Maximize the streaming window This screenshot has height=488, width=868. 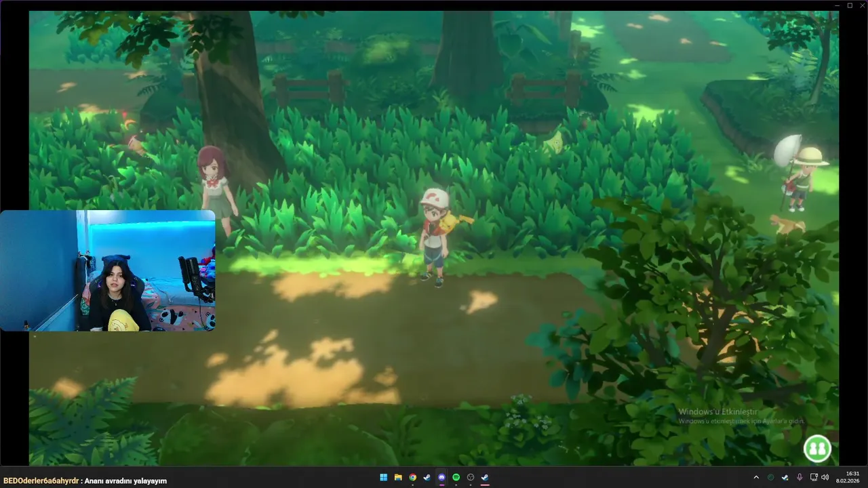tap(850, 5)
